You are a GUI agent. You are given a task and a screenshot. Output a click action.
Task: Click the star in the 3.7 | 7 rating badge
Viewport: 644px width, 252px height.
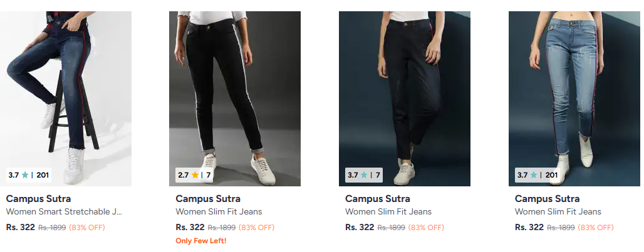(365, 175)
